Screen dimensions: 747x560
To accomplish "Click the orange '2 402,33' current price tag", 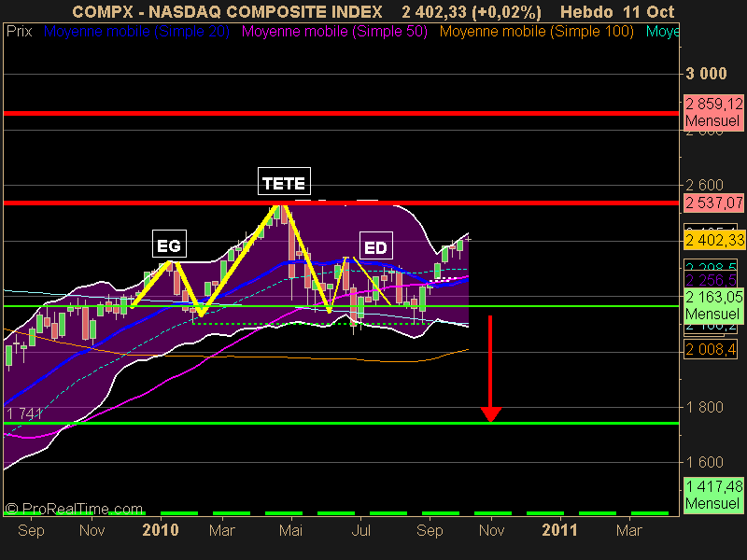I will (x=713, y=240).
